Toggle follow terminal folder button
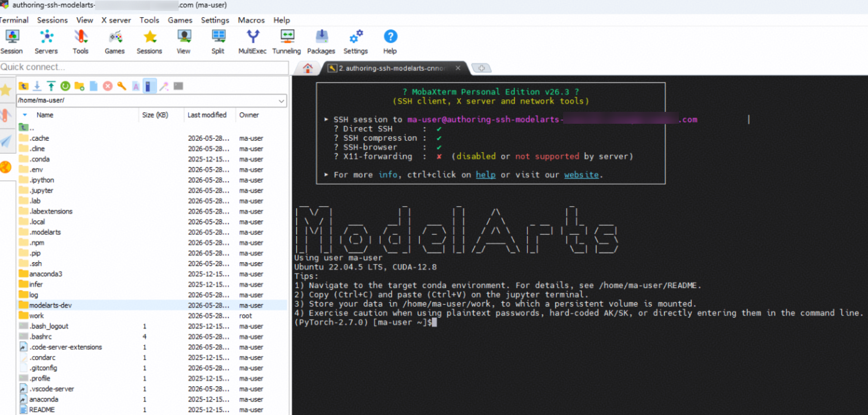This screenshot has width=868, height=415. pos(150,86)
